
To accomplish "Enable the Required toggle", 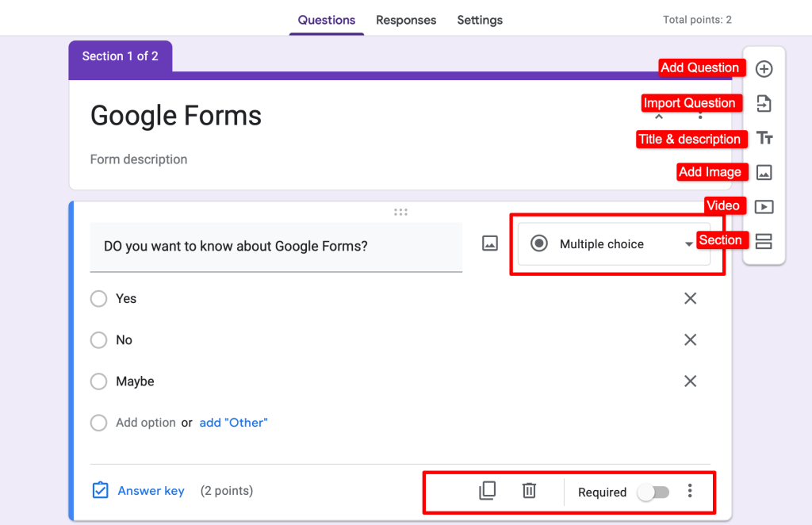I will [x=653, y=492].
